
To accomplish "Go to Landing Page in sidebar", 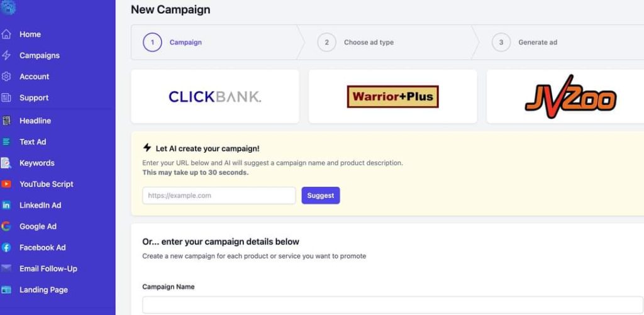I will [43, 290].
